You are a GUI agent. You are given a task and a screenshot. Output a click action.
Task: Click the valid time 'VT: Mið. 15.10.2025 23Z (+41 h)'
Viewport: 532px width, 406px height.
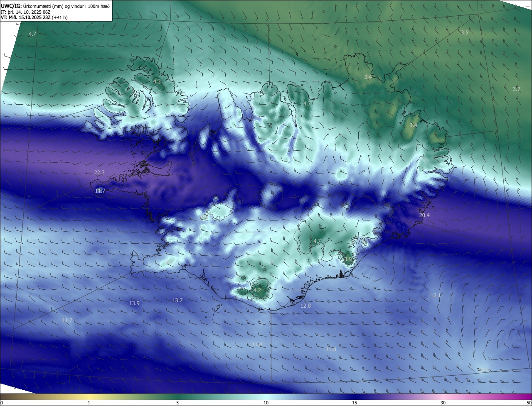pos(34,17)
